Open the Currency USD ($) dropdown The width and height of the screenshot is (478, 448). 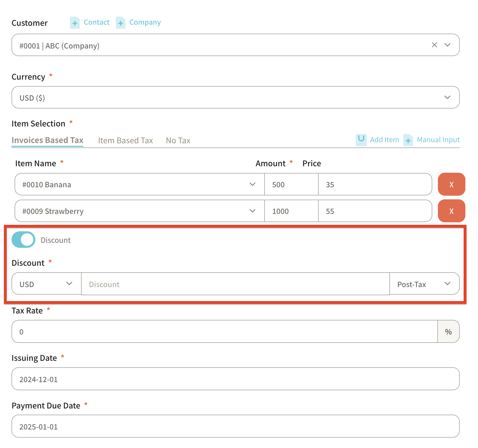447,97
